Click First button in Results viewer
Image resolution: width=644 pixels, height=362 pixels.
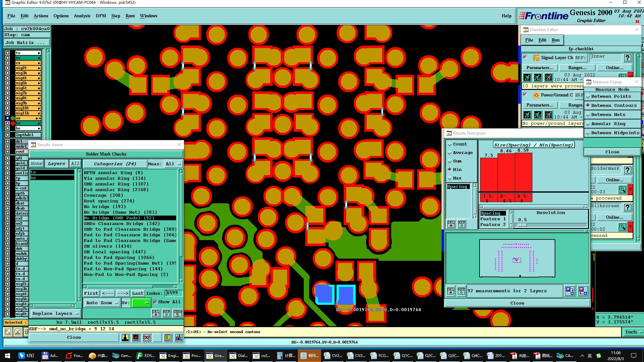[x=91, y=293]
